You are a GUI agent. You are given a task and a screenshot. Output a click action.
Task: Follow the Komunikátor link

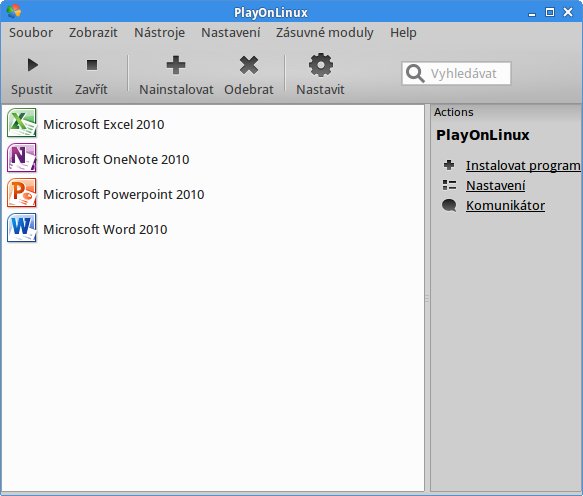pyautogui.click(x=505, y=205)
